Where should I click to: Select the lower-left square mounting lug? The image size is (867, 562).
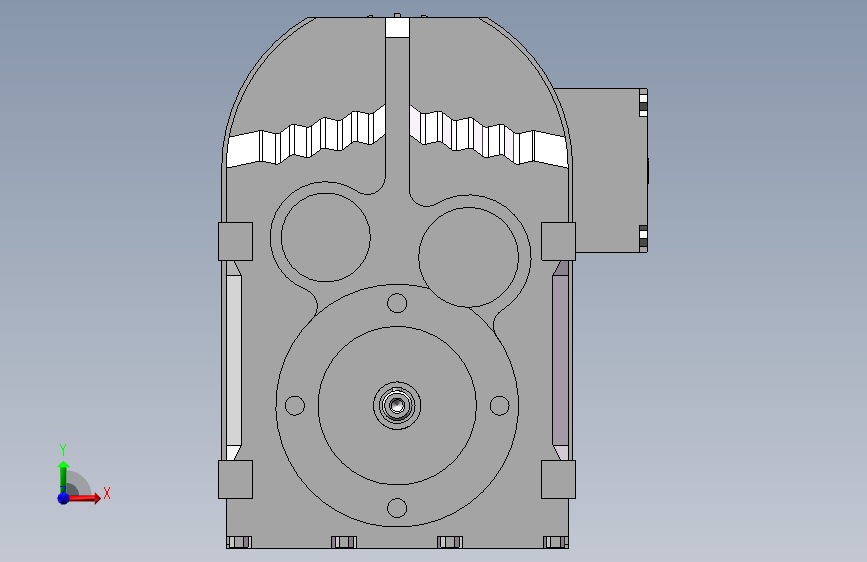[x=236, y=480]
